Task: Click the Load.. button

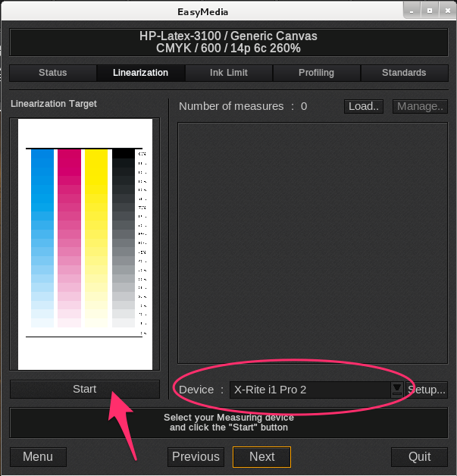Action: point(365,106)
